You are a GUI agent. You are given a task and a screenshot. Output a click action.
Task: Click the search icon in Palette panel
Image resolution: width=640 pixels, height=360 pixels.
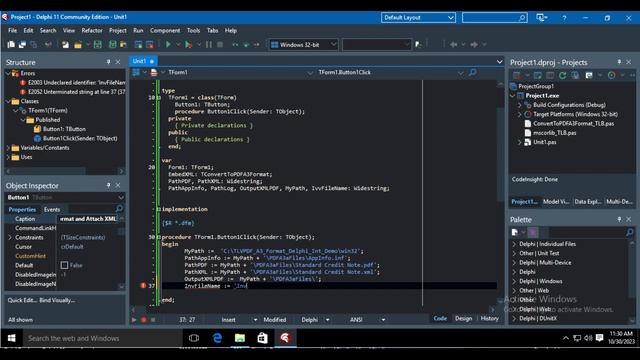pos(630,232)
